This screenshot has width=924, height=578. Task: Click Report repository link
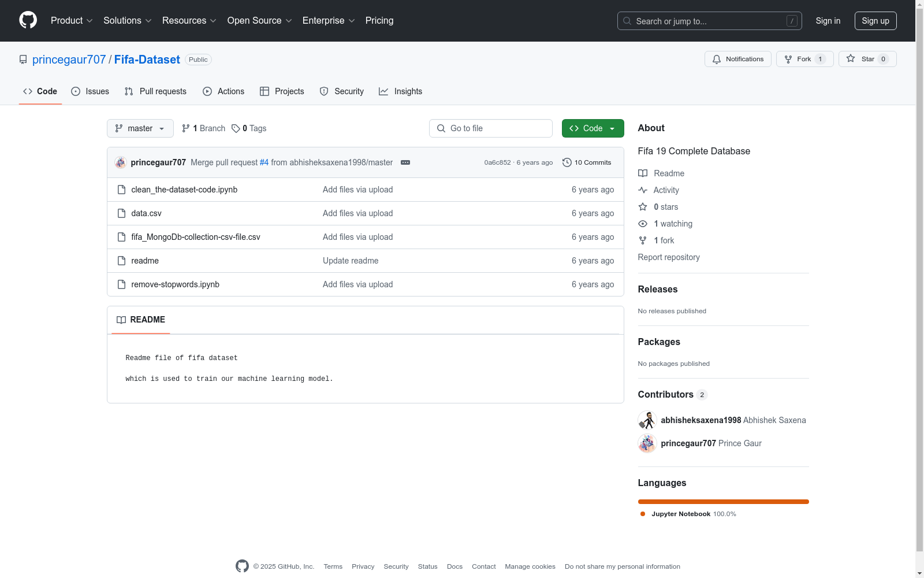point(669,257)
